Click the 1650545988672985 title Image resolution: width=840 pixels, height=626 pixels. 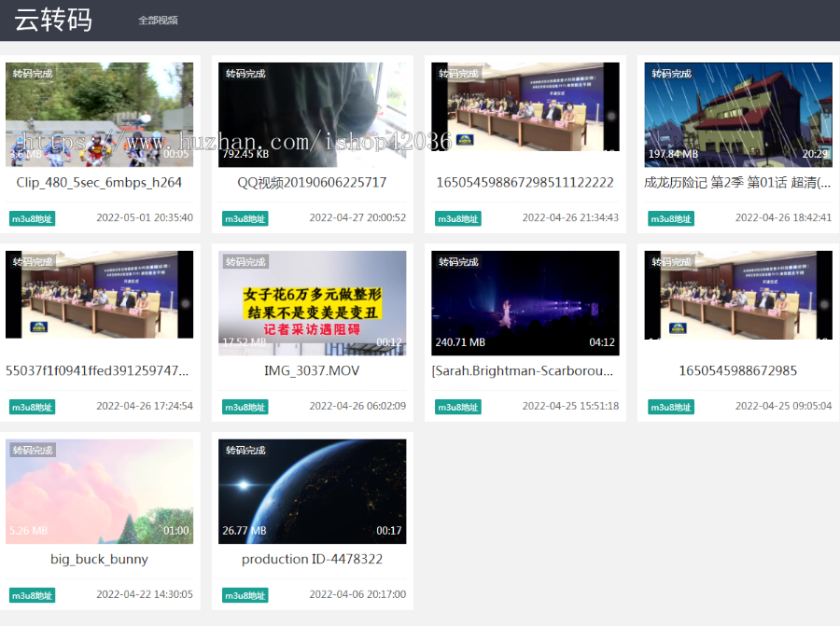738,370
